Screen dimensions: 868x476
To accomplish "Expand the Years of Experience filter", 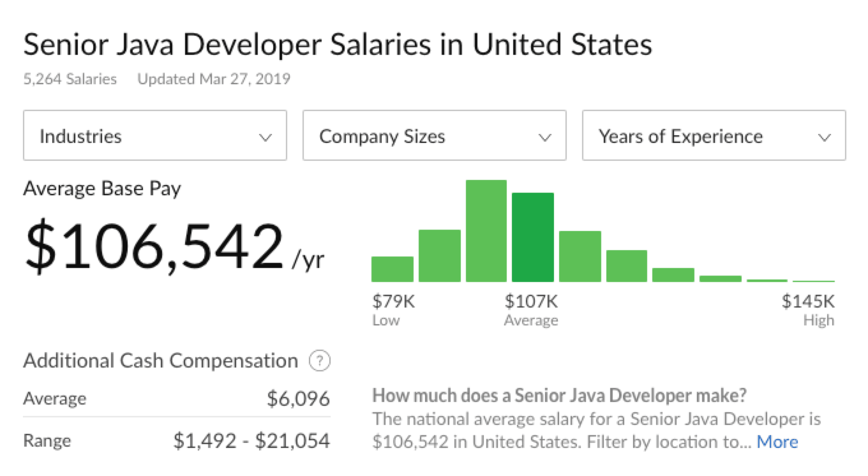I will tap(713, 136).
